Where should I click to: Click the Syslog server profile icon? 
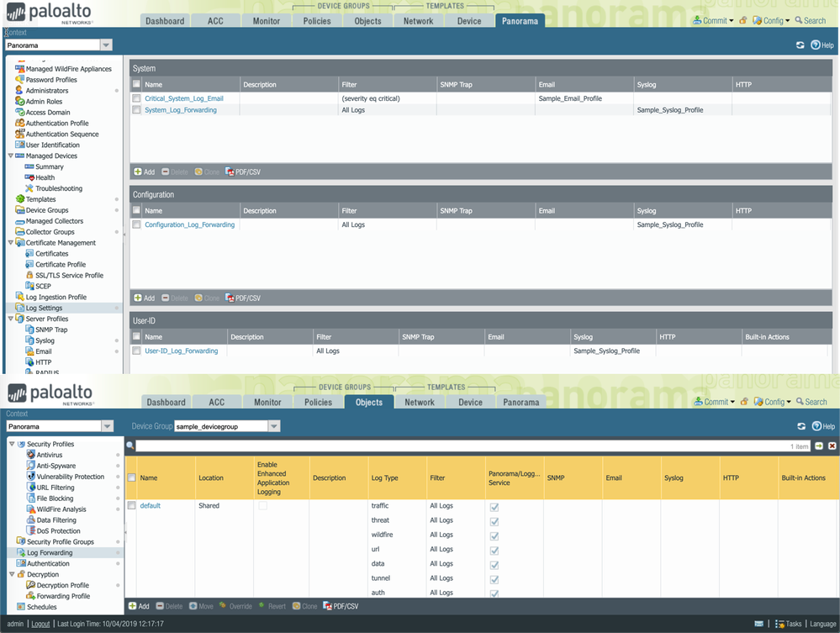point(29,340)
